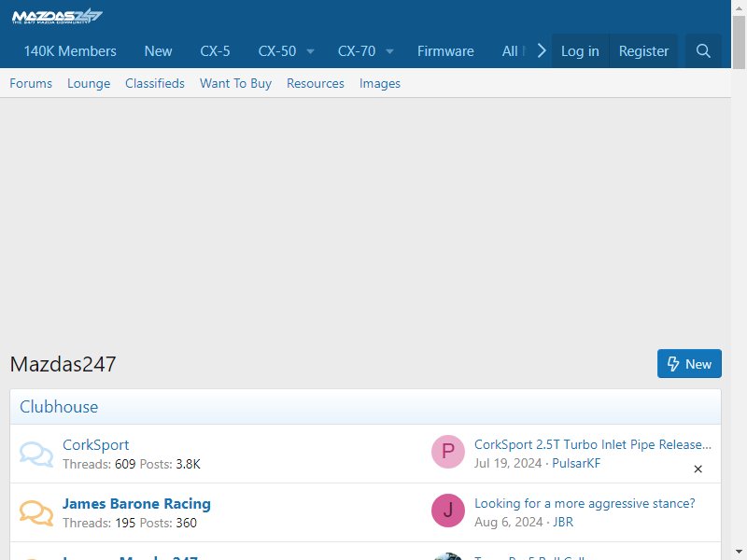This screenshot has width=747, height=560.
Task: Click the CorkSport forum speech-bubble icon
Action: point(36,455)
